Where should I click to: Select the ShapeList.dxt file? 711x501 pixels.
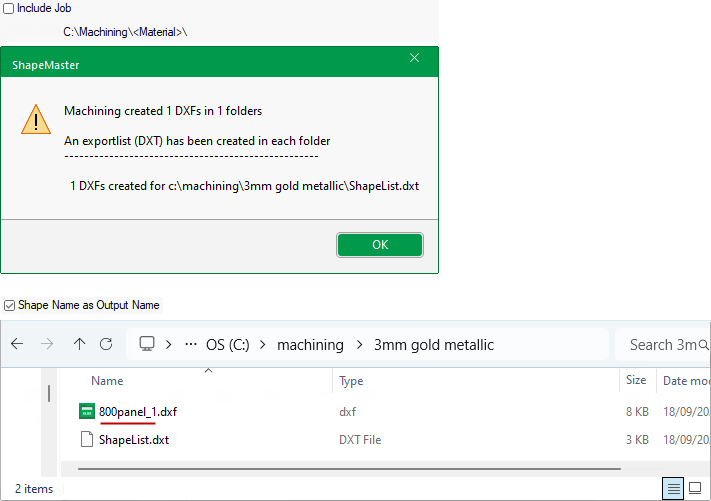click(133, 439)
